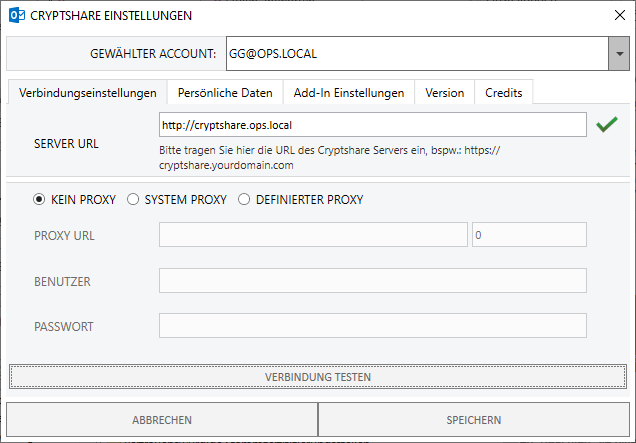Click the green checkmark beside the server URL
This screenshot has height=443, width=636.
pos(606,125)
